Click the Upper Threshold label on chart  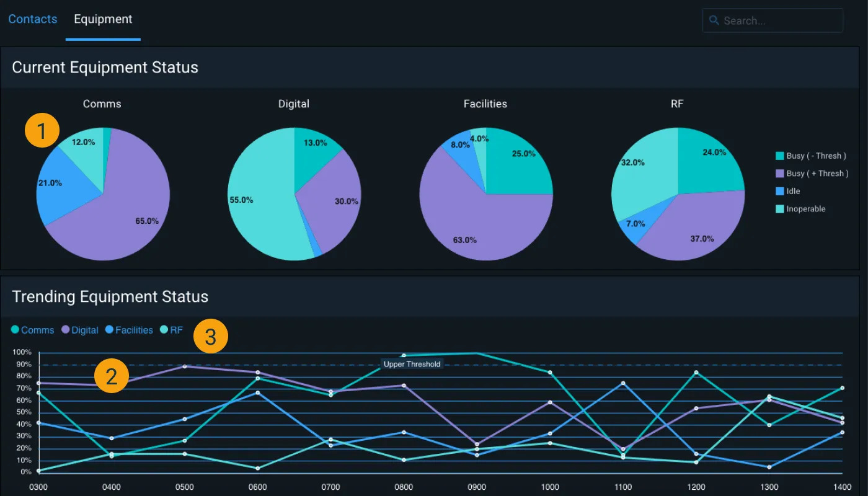412,365
